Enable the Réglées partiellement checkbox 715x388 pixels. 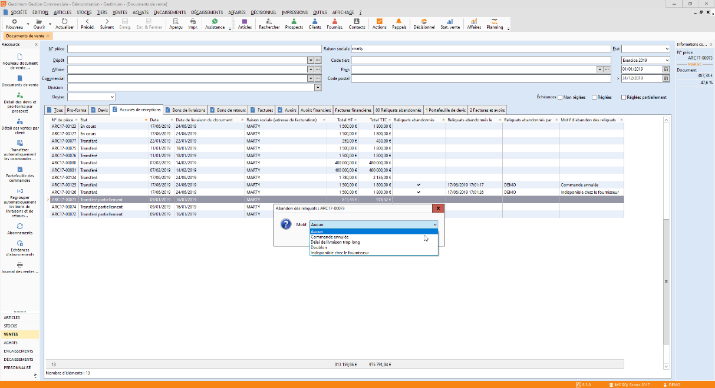[623, 97]
